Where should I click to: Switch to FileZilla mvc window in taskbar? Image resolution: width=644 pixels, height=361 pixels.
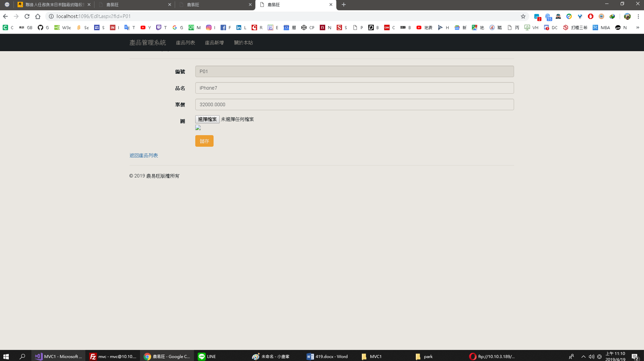(x=113, y=357)
